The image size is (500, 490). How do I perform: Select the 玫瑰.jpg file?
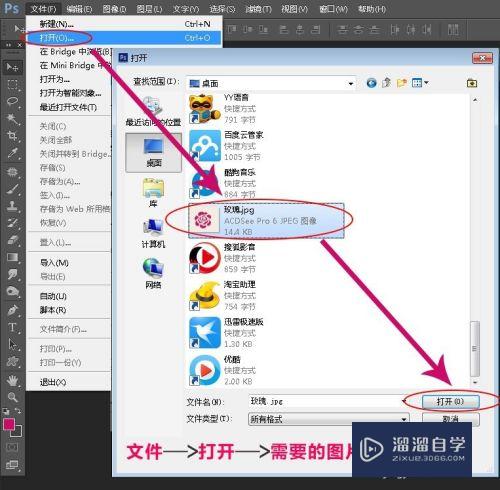[266, 220]
